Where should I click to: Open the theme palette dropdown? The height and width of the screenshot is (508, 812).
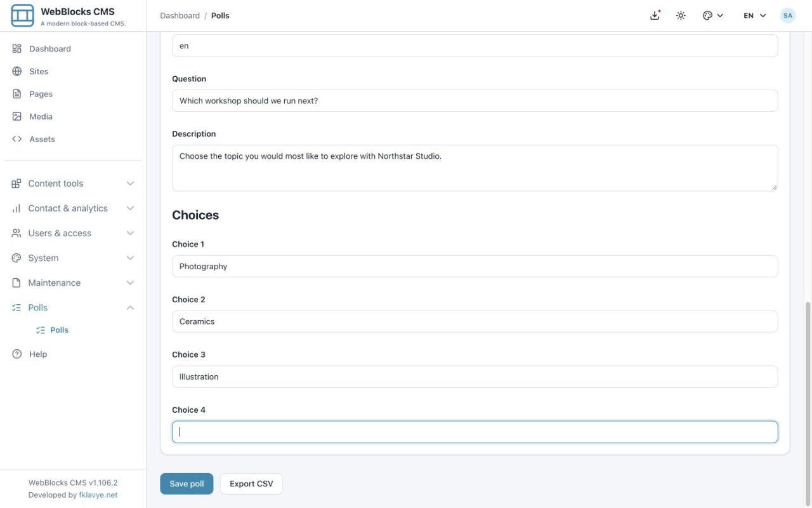(713, 15)
